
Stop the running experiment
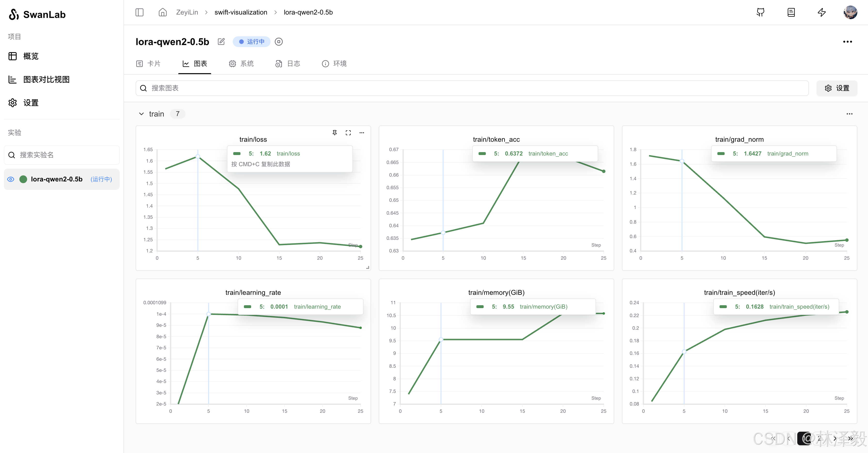[x=278, y=42]
